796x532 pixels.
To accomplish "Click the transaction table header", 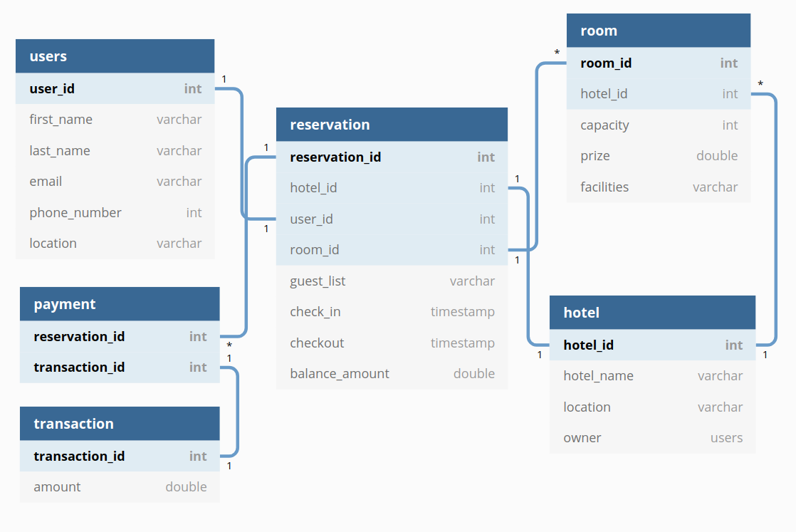I will click(120, 423).
